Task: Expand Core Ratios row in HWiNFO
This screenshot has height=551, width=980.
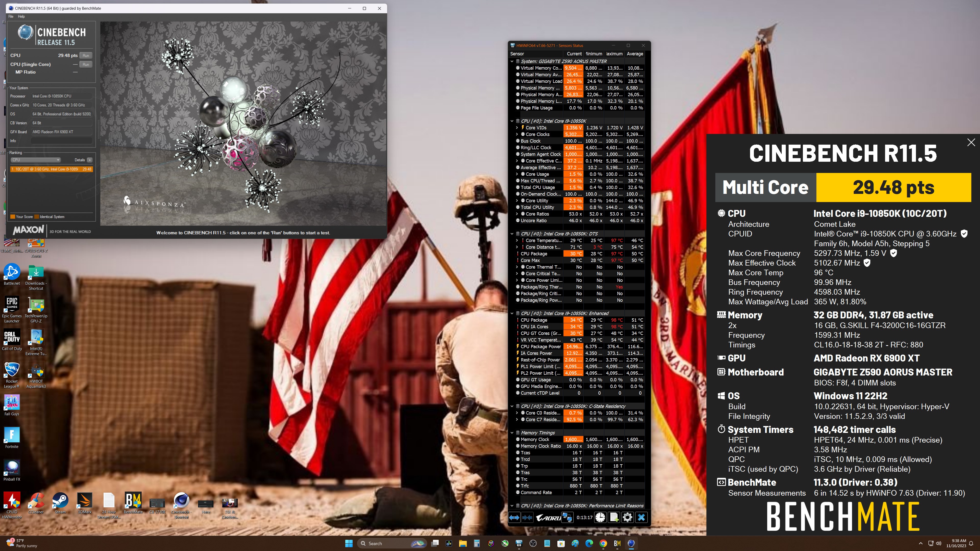Action: click(x=517, y=214)
